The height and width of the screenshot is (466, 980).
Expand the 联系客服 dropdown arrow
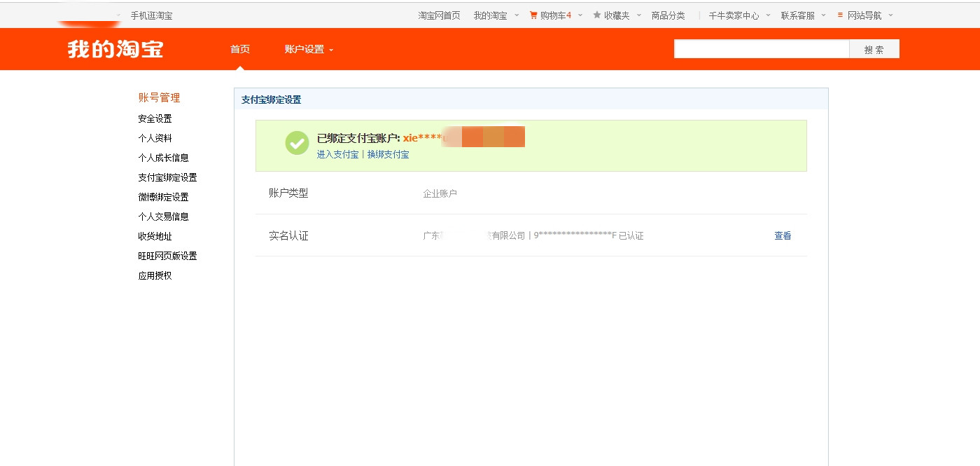click(823, 15)
